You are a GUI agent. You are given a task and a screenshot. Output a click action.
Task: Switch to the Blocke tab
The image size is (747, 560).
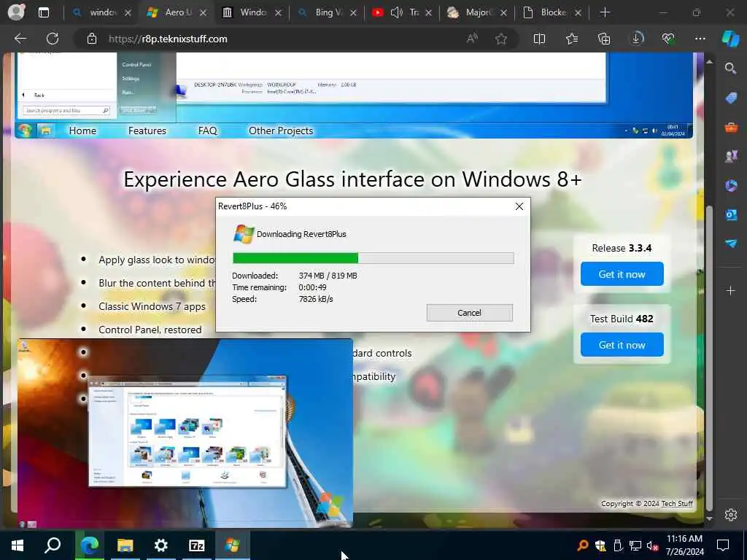click(551, 12)
